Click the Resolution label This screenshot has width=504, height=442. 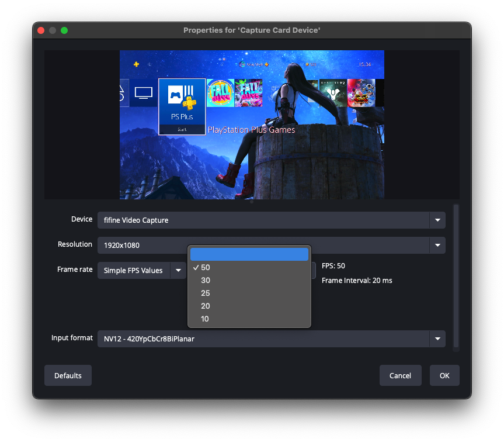75,244
